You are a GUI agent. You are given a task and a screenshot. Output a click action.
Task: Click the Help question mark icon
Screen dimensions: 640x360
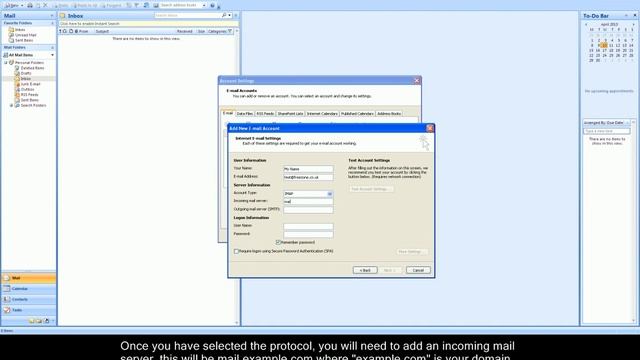pyautogui.click(x=212, y=5)
